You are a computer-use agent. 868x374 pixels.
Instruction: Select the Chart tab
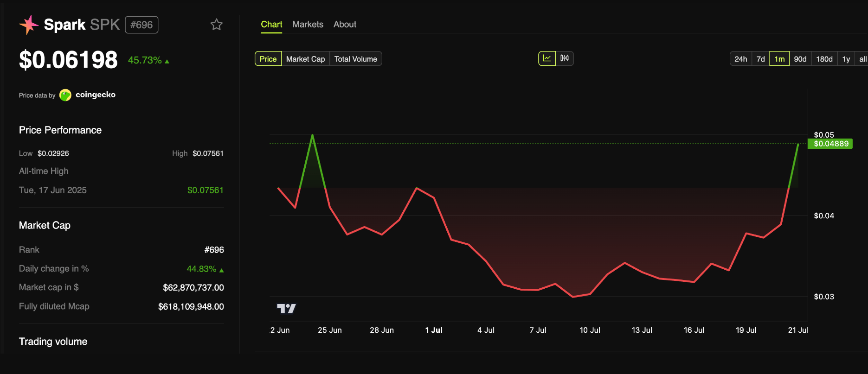pos(271,25)
